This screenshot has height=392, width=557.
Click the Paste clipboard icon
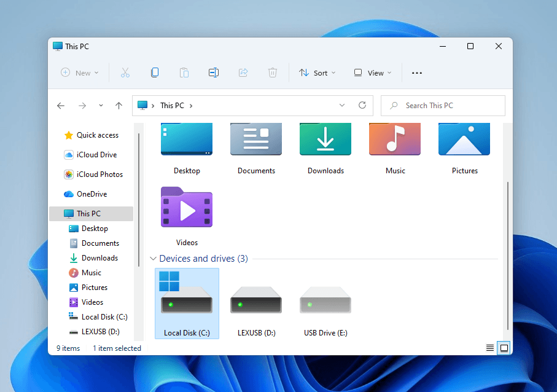click(184, 73)
